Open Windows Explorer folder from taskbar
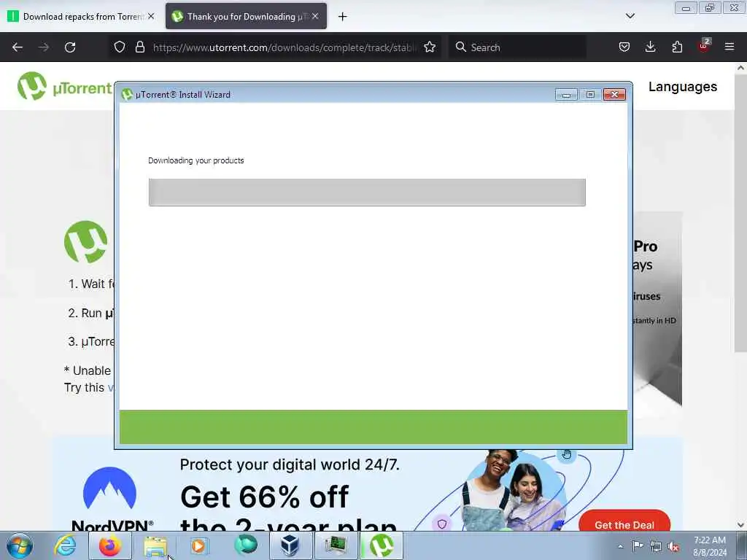The width and height of the screenshot is (747, 560). coord(155,545)
